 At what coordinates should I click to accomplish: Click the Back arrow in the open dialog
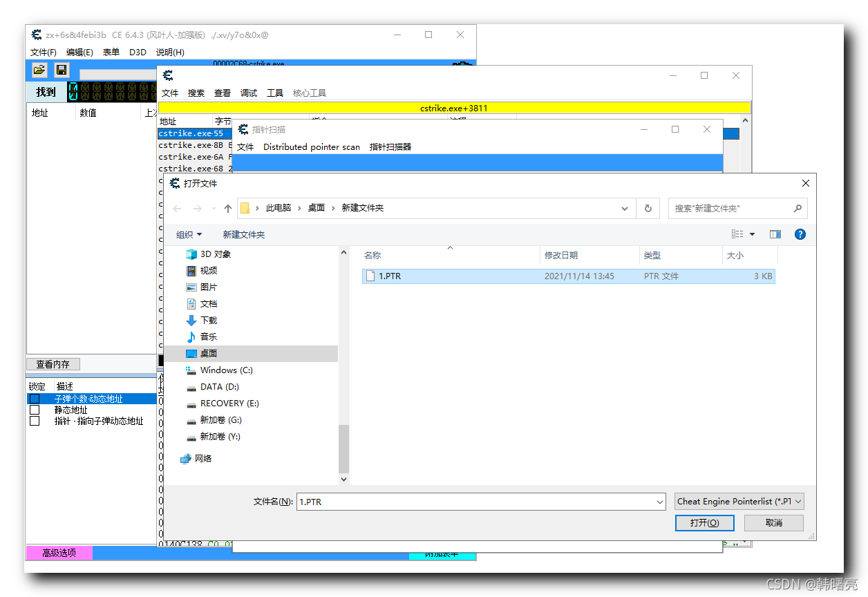[x=178, y=208]
